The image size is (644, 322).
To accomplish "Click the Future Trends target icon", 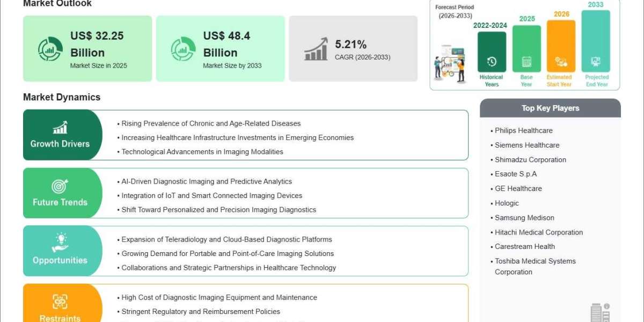I will pyautogui.click(x=60, y=186).
